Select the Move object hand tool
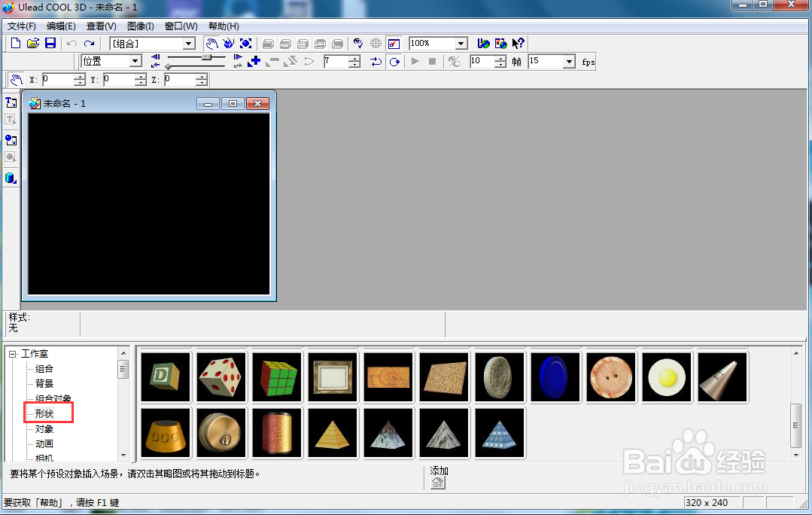This screenshot has width=812, height=515. (211, 44)
